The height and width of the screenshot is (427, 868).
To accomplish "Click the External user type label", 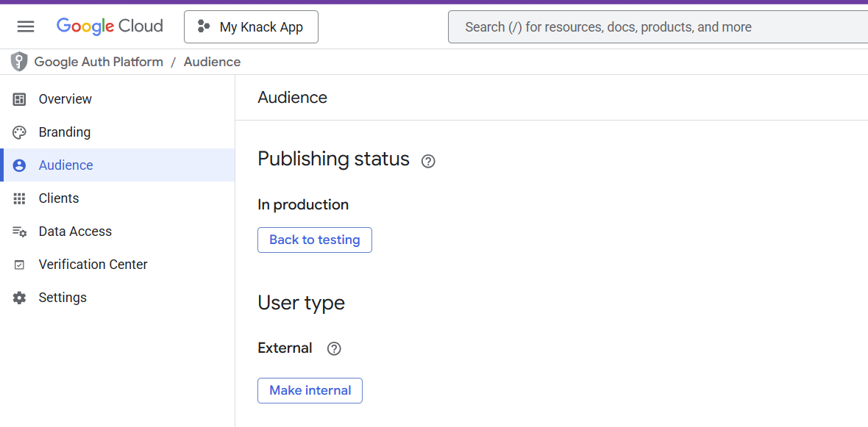I will (285, 348).
